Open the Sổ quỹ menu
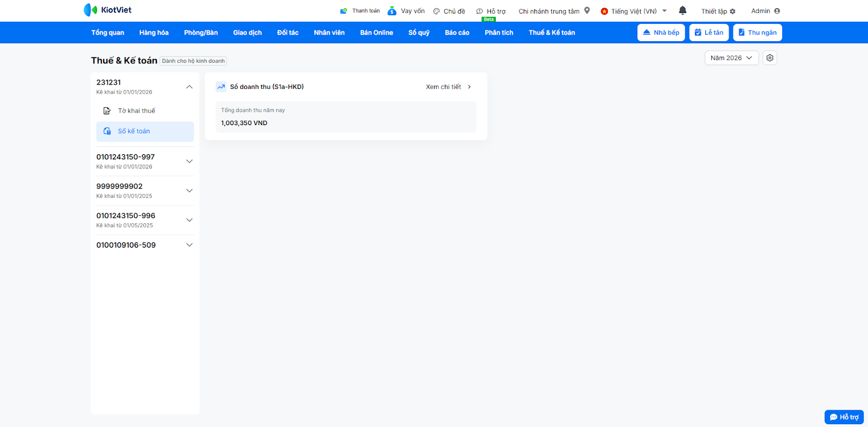868x427 pixels. [x=419, y=33]
